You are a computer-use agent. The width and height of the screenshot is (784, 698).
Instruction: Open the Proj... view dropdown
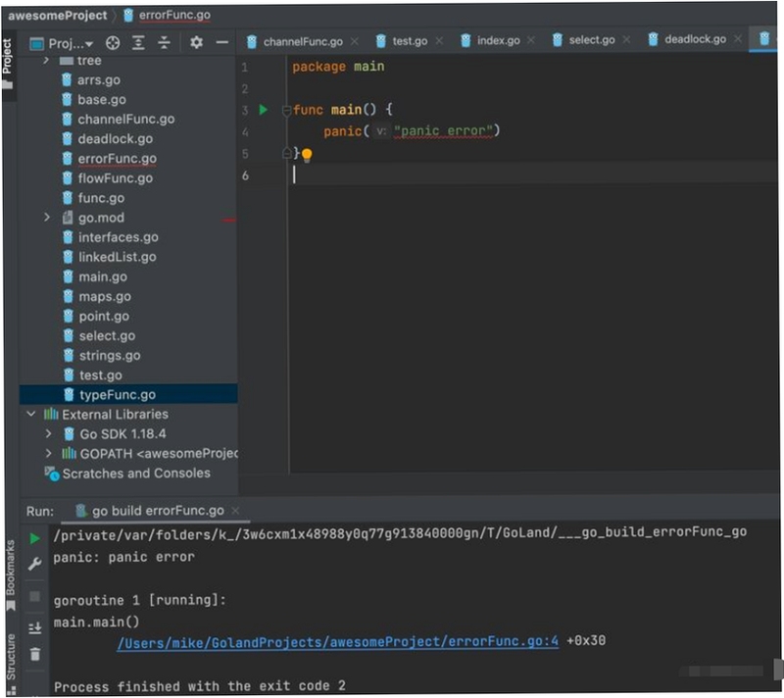coord(62,44)
